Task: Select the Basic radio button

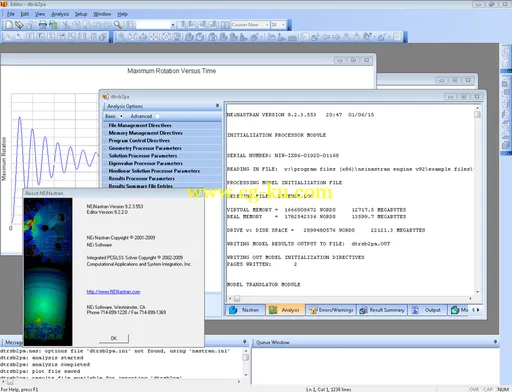Action: click(121, 116)
